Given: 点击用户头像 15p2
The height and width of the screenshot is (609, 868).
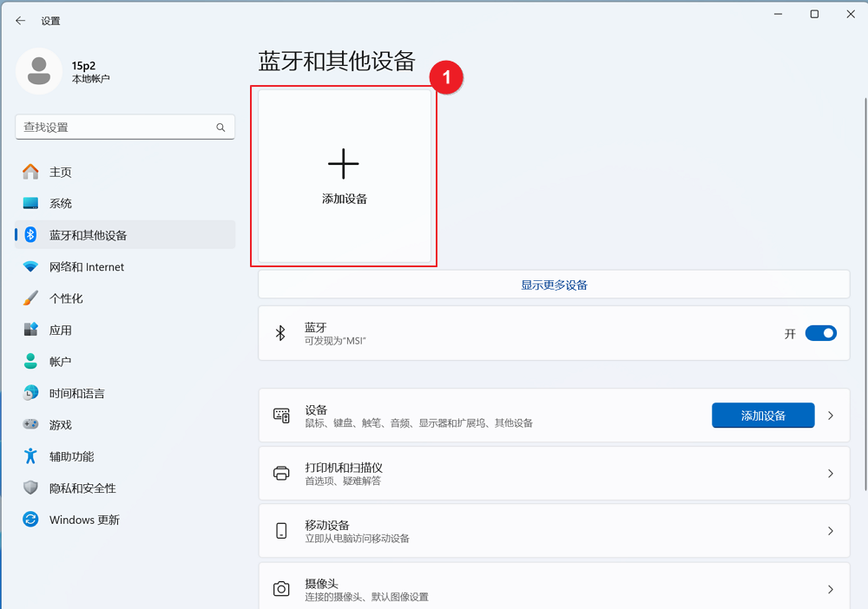Looking at the screenshot, I should tap(38, 71).
